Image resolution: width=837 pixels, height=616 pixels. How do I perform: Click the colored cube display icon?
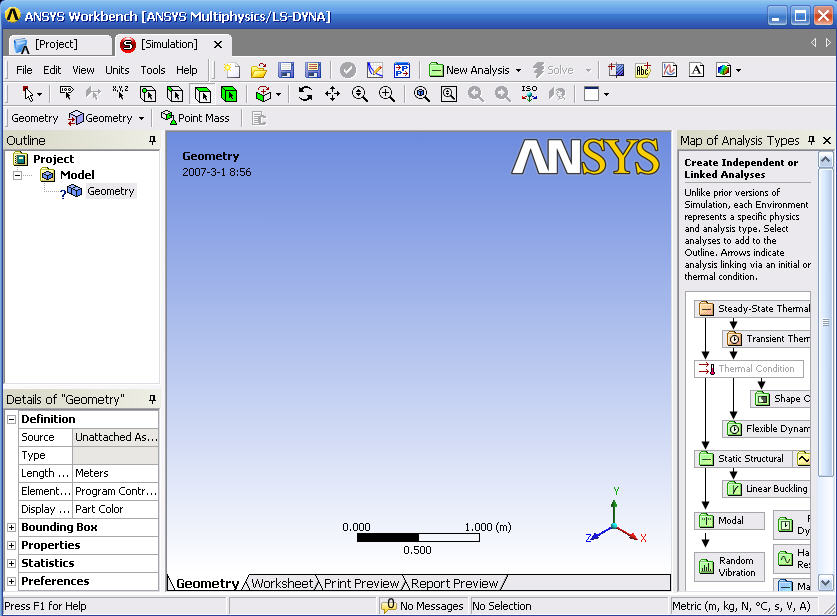(723, 70)
